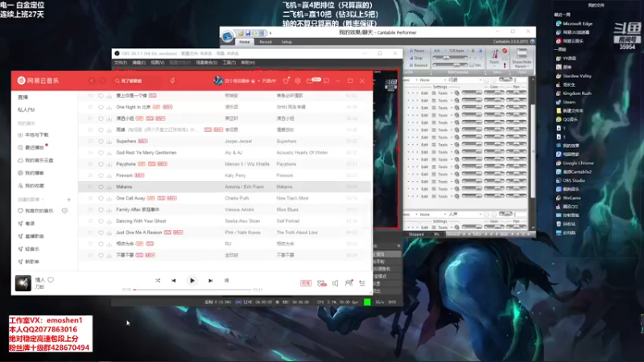
Task: Switch NetEase player to mini mode
Action: [326, 81]
